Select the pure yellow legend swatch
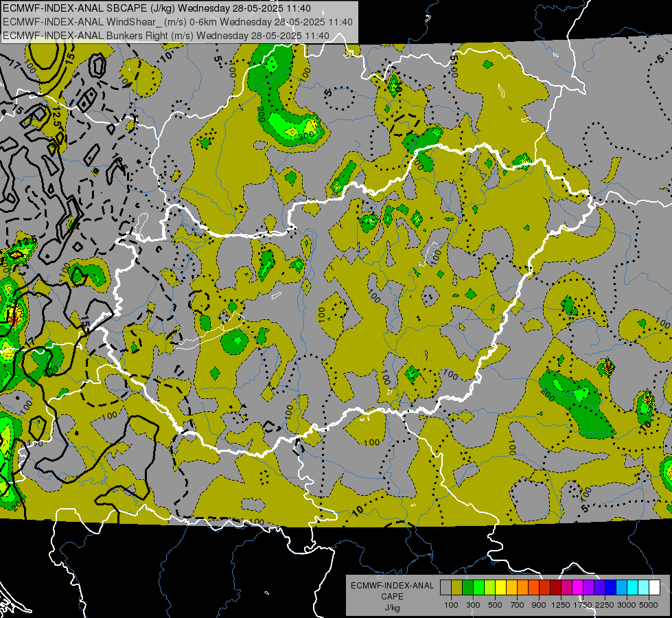The height and width of the screenshot is (618, 672). (500, 587)
